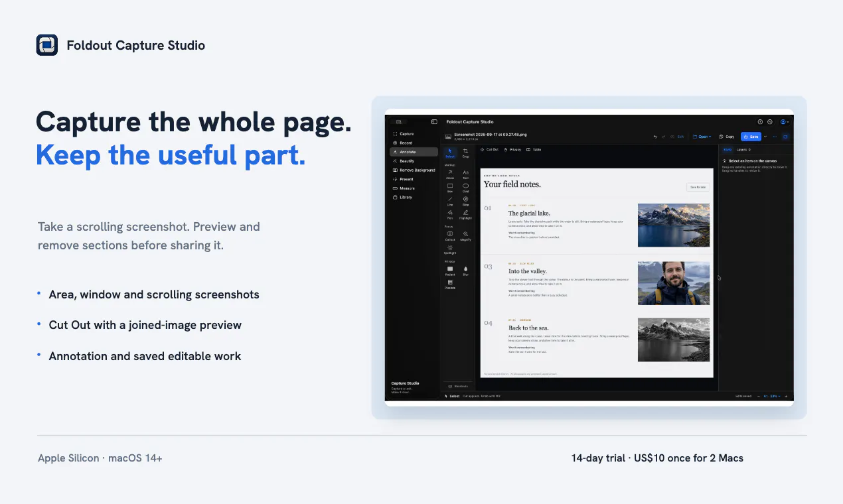Toggle the left sidebar panel icon

[434, 122]
